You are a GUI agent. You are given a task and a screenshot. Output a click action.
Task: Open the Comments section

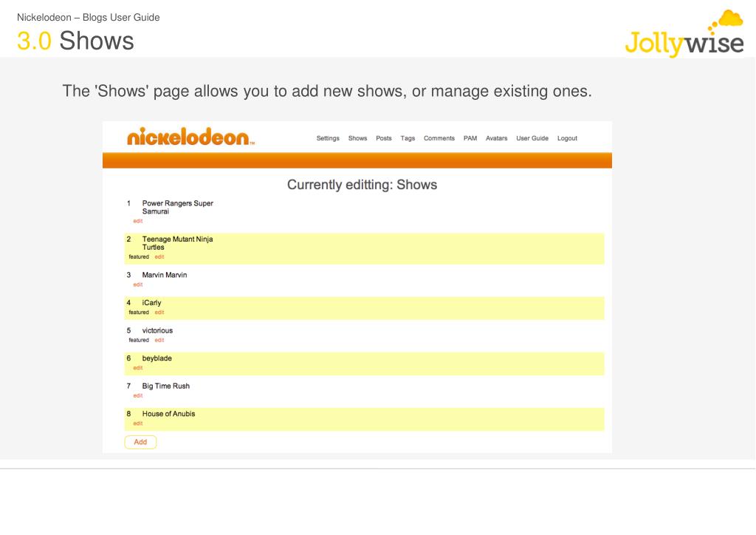[439, 138]
